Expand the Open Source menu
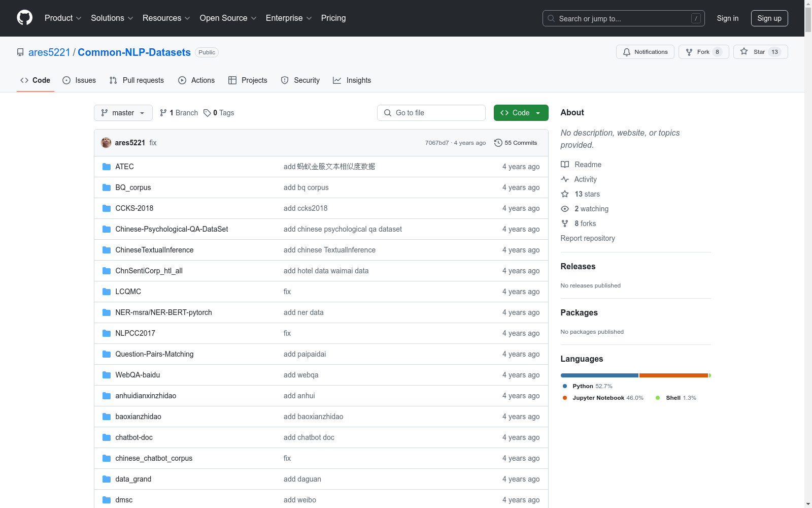812x508 pixels. 228,18
